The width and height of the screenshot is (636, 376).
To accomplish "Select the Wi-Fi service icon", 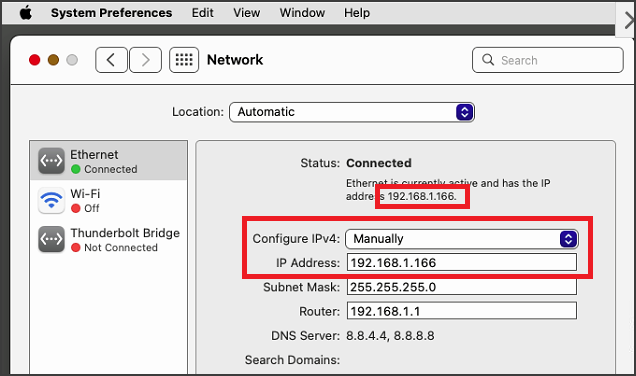I will [51, 200].
